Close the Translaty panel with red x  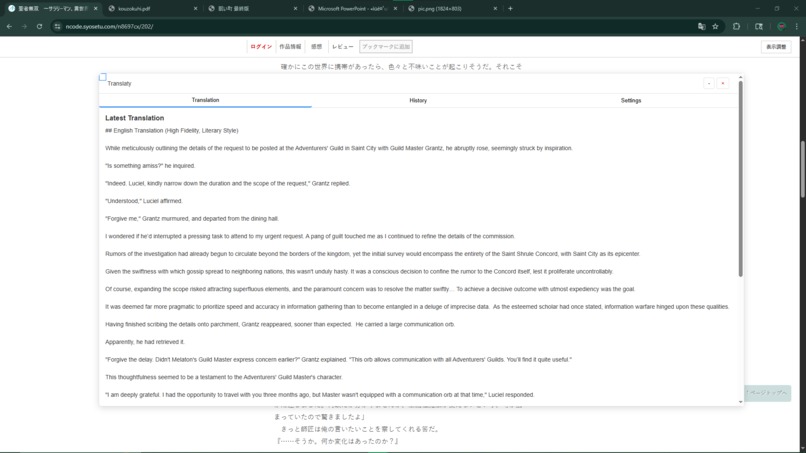pos(723,83)
